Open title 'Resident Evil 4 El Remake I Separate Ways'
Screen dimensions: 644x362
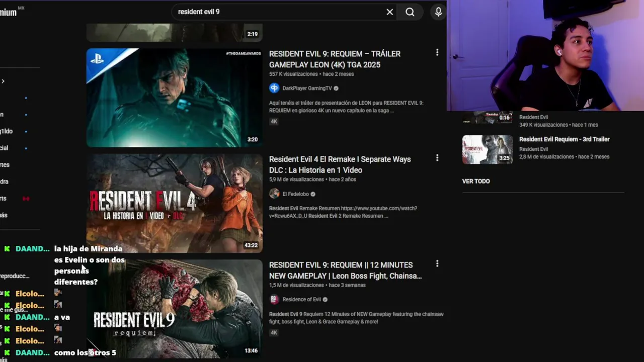pyautogui.click(x=340, y=164)
